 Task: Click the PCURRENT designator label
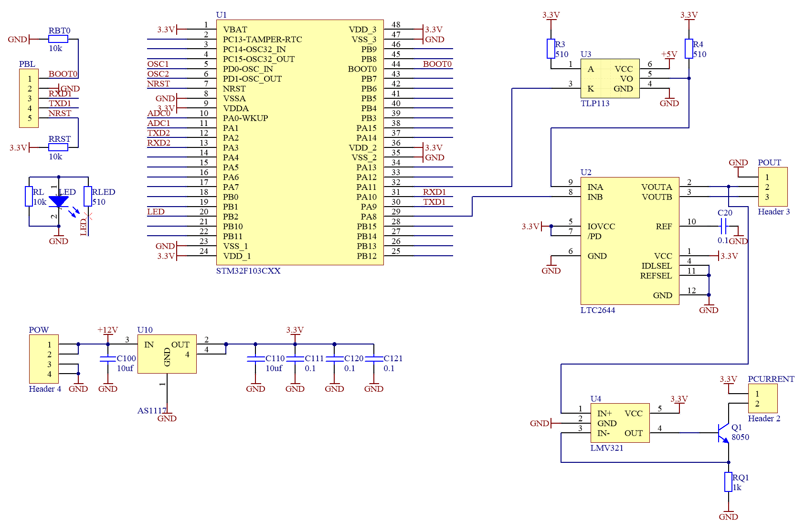click(771, 379)
